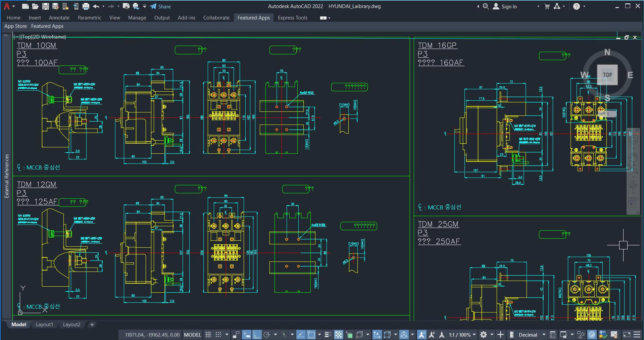
Task: Click the Quick Properties icon in status bar
Action: tap(552, 335)
